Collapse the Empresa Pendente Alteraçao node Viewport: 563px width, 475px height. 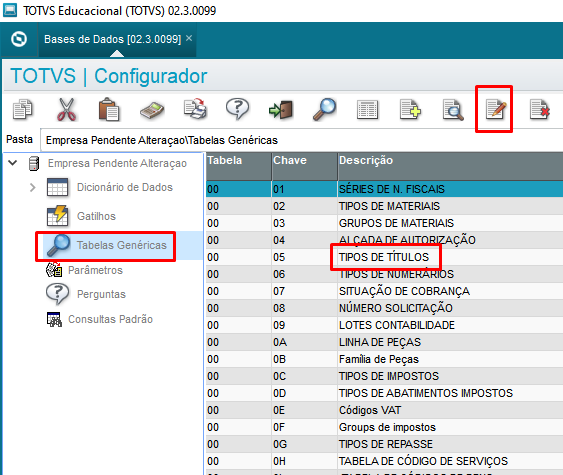click(x=13, y=163)
